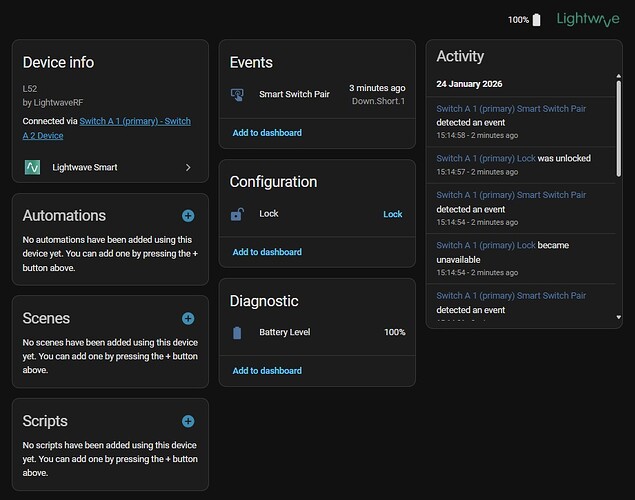Click the Activity panel scrollbar down arrow
This screenshot has height=500, width=635.
(x=619, y=317)
